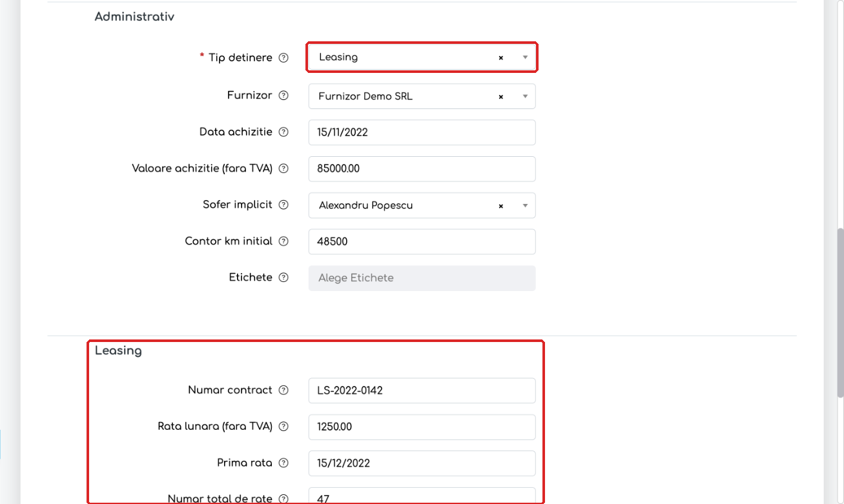
Task: Click the page vertical scrollbar thumb
Action: tap(839, 313)
